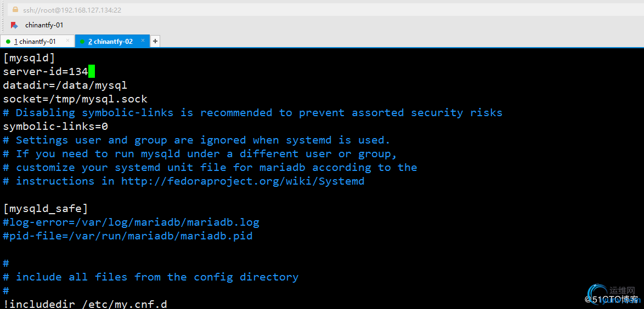Click the [mysqld] section header line
The width and height of the screenshot is (644, 309).
pyautogui.click(x=29, y=58)
